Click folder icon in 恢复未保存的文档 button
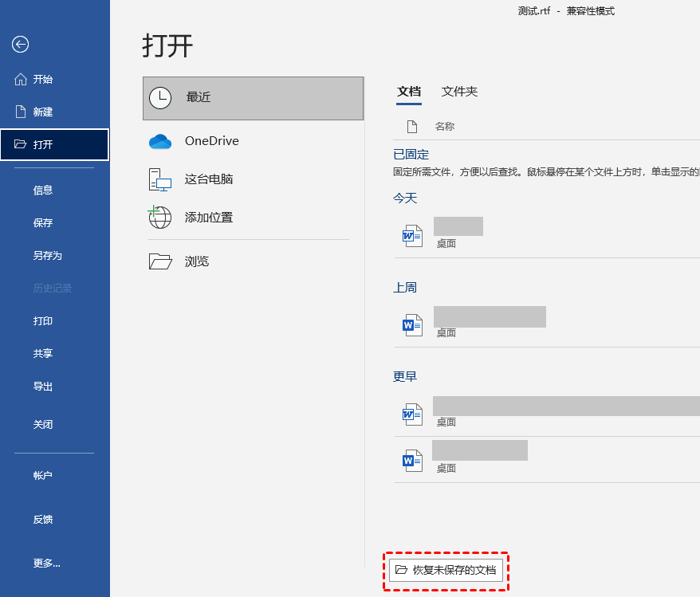Image resolution: width=700 pixels, height=597 pixels. point(401,569)
